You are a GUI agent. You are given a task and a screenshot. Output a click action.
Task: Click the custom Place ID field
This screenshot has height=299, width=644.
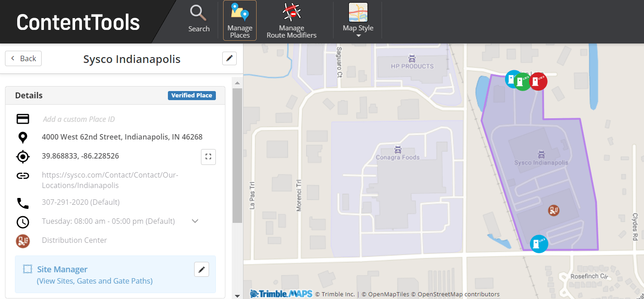coord(79,119)
